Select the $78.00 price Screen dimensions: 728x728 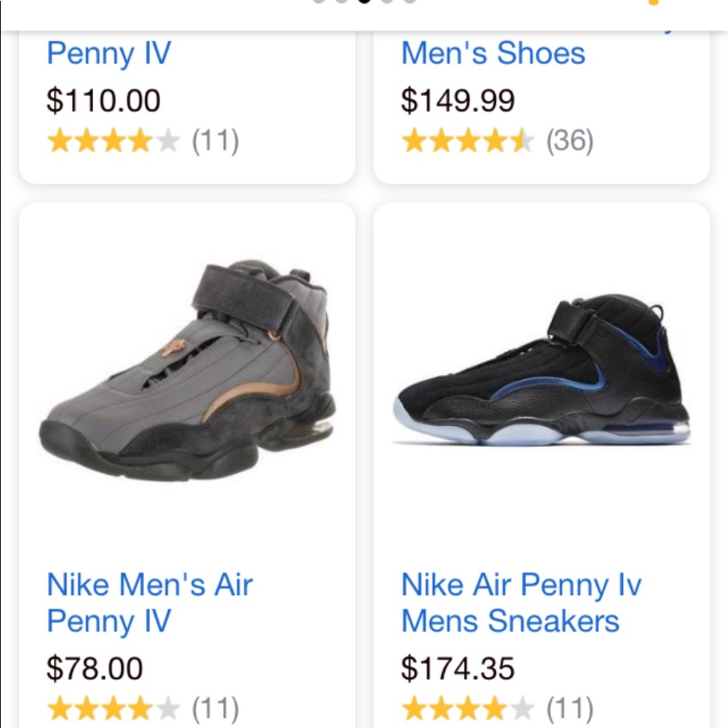pyautogui.click(x=95, y=668)
